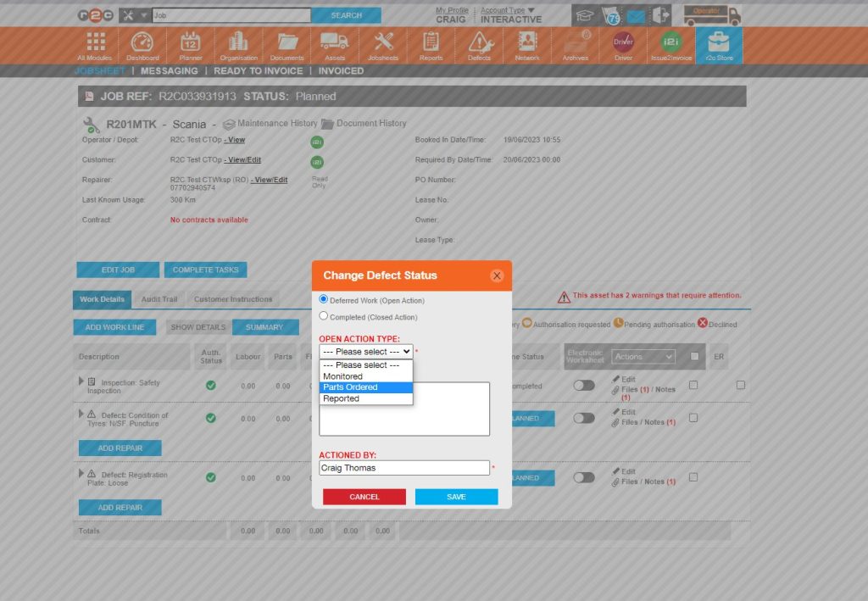Open the Planner module
Image resolution: width=868 pixels, height=601 pixels.
190,44
